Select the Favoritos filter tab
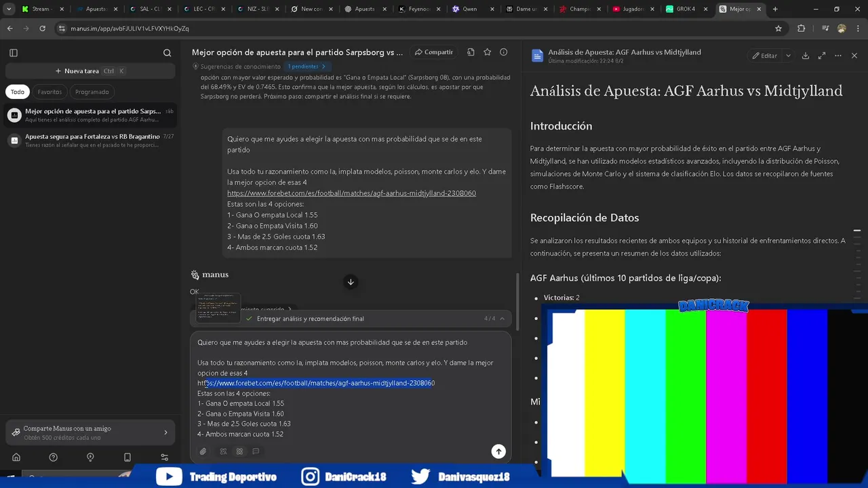Screen dimensions: 868x488 tap(50, 91)
